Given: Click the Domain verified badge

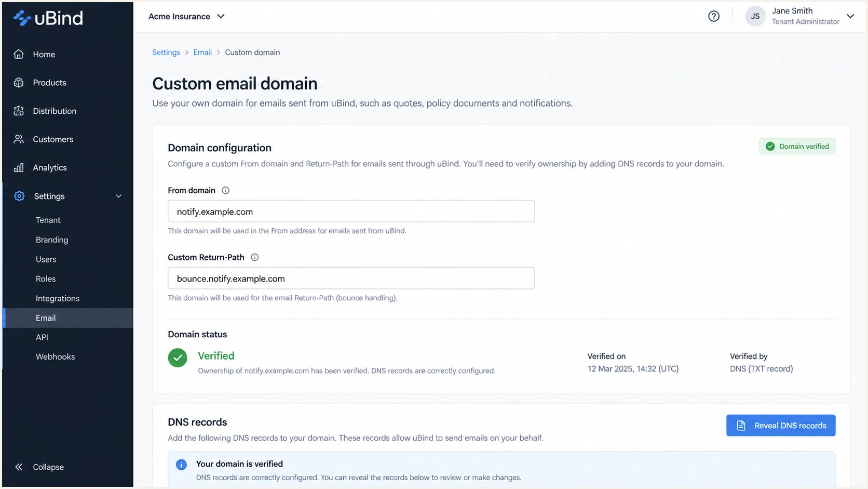Looking at the screenshot, I should pyautogui.click(x=797, y=147).
